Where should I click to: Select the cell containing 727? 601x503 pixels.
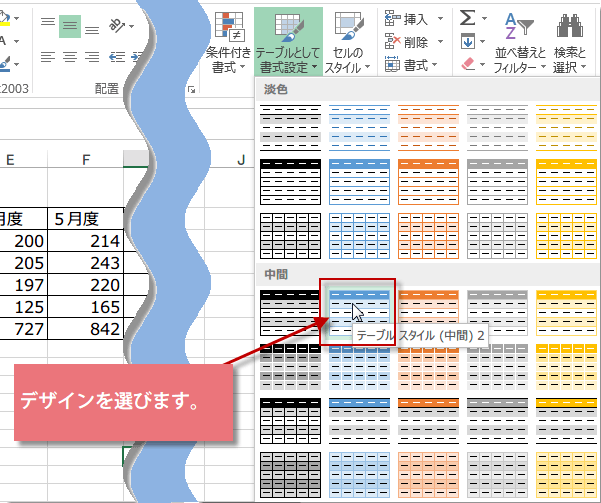(x=23, y=329)
